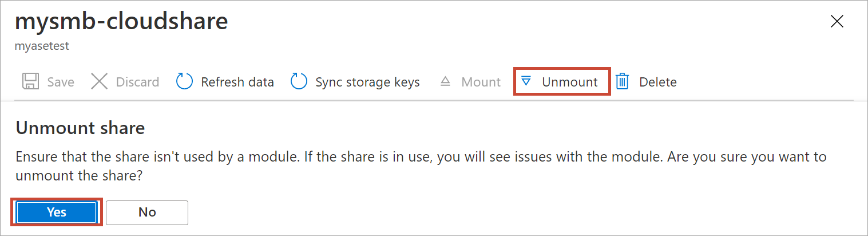Choose the Delete text in the command bar

click(x=657, y=82)
